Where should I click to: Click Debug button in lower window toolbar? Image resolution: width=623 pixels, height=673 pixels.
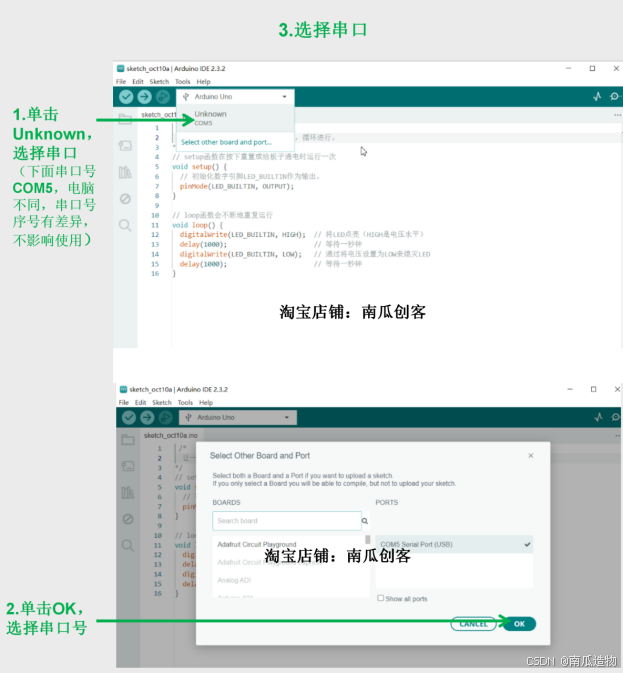coord(165,418)
